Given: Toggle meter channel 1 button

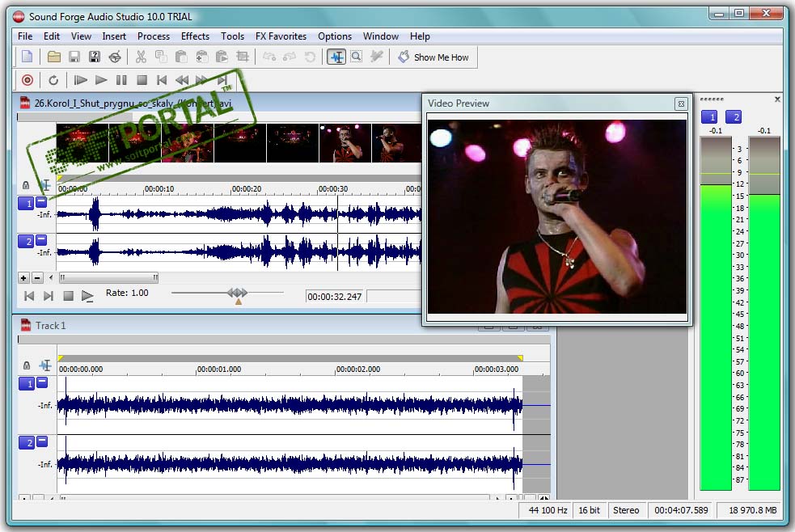Looking at the screenshot, I should 708,117.
